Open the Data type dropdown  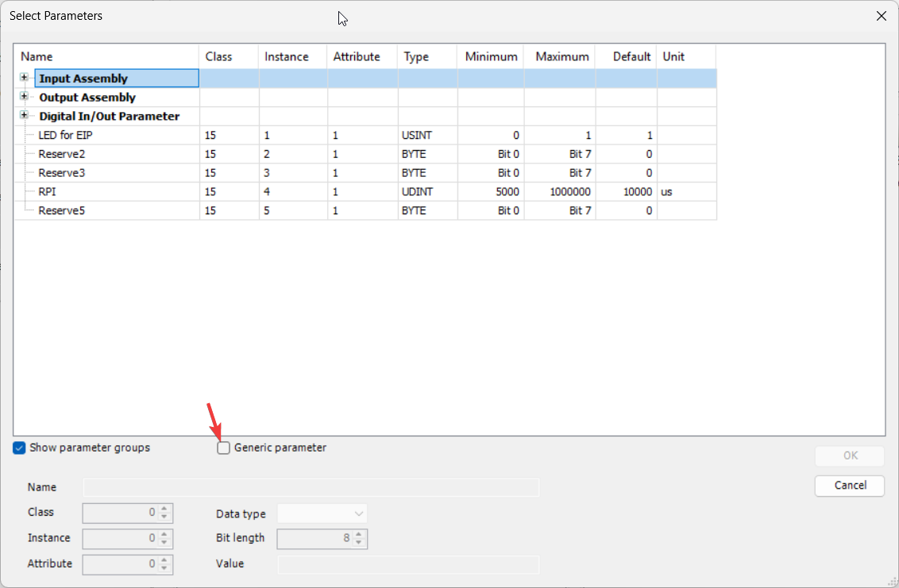point(322,514)
